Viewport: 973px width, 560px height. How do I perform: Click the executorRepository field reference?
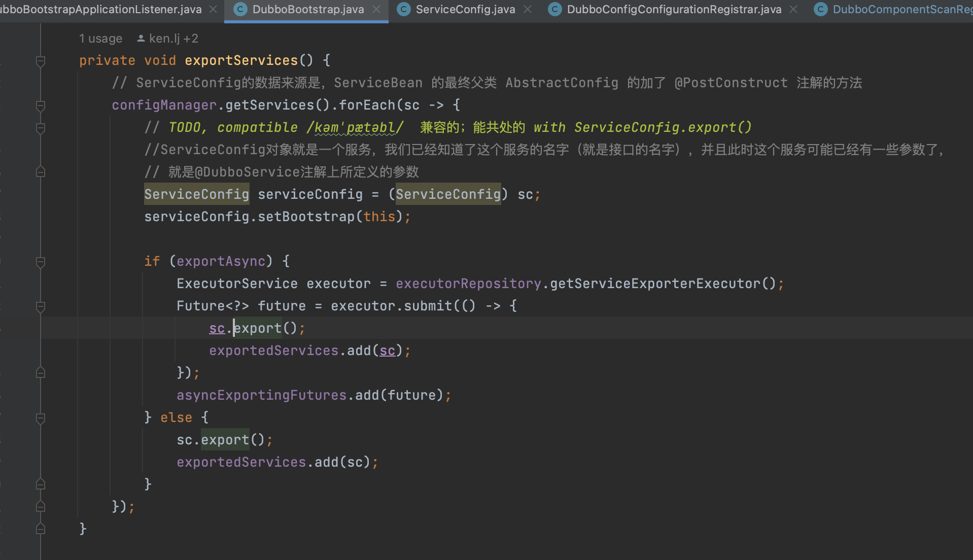(x=468, y=284)
